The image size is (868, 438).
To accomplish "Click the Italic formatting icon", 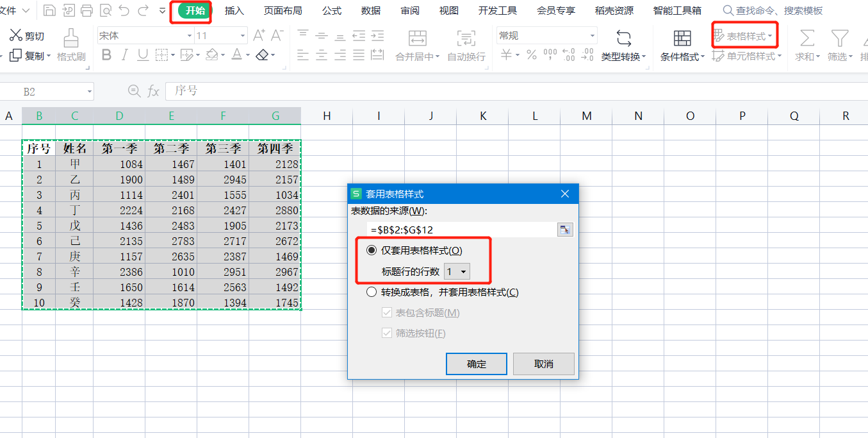I will (x=125, y=55).
